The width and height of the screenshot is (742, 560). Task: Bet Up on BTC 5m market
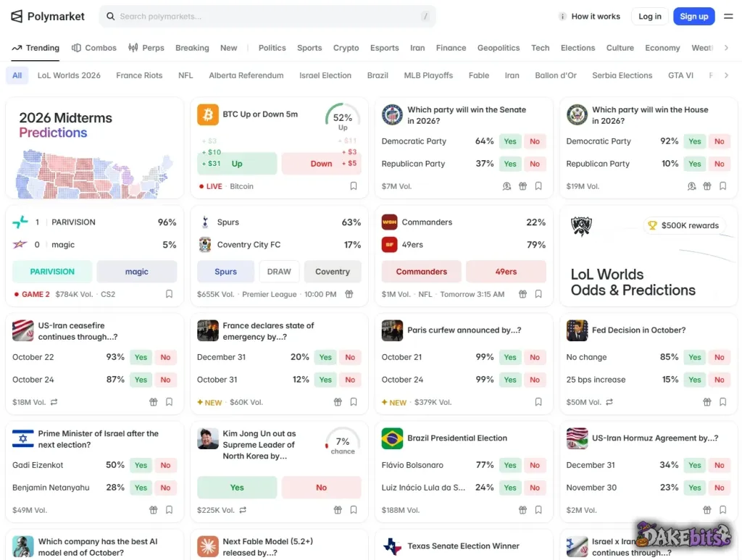(237, 164)
